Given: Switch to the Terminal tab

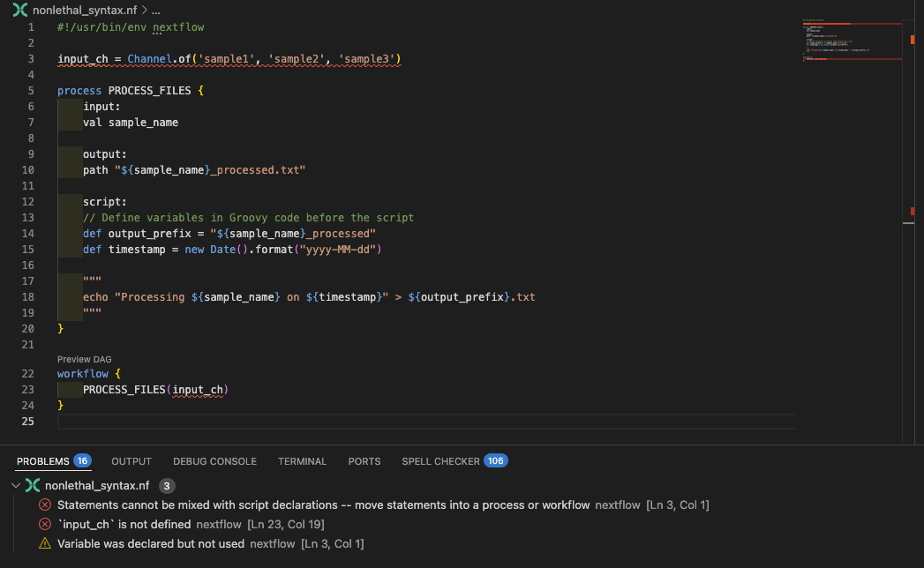Looking at the screenshot, I should 302,461.
